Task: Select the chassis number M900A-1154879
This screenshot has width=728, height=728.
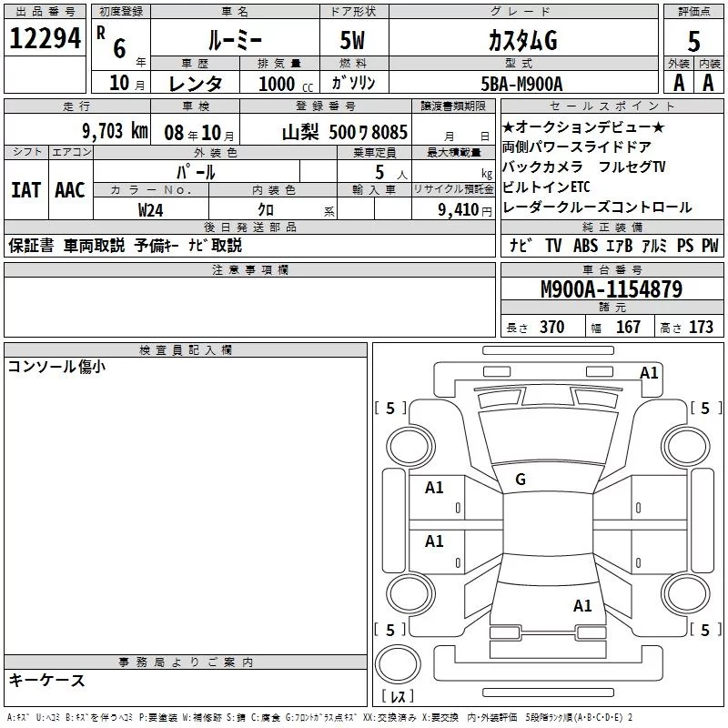Action: 611,290
